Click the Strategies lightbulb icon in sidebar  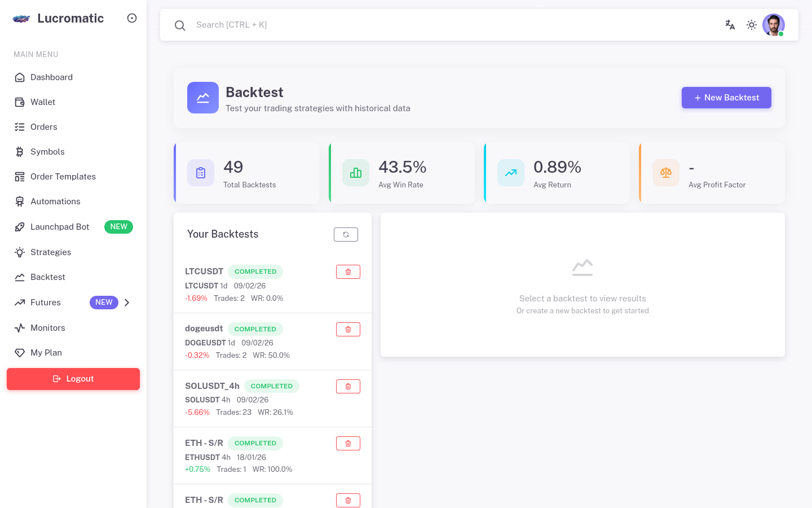(x=19, y=252)
